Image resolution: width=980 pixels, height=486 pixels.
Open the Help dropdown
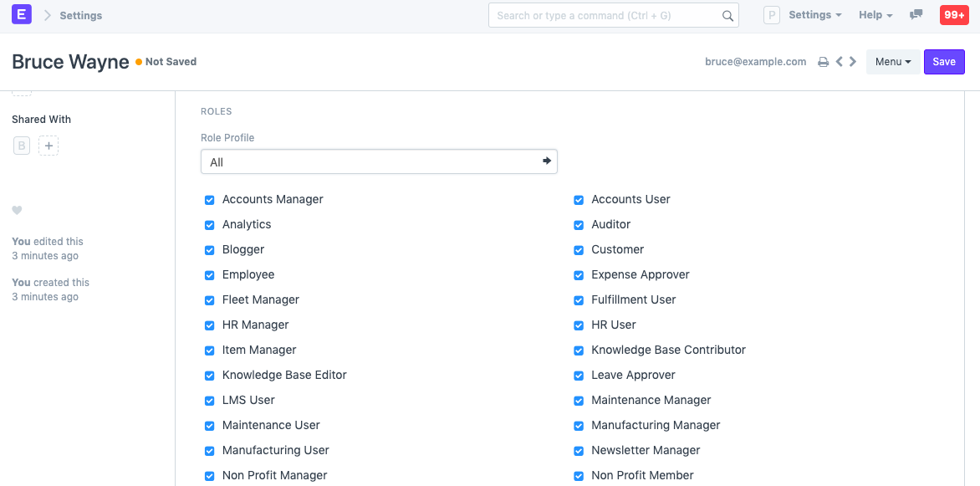[875, 14]
